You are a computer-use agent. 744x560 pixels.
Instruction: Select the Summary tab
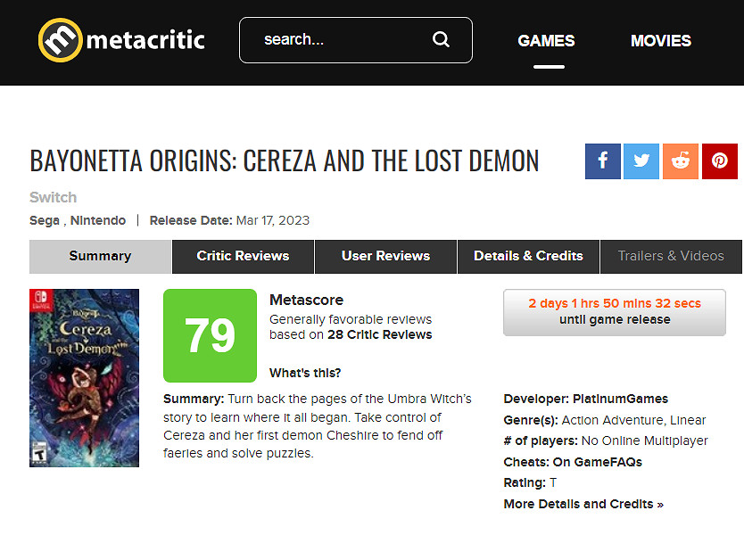click(100, 256)
